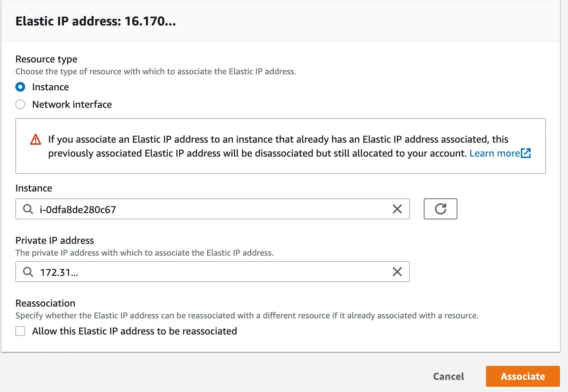
Task: Click the Elastic IP address dialog title
Action: pyautogui.click(x=95, y=21)
